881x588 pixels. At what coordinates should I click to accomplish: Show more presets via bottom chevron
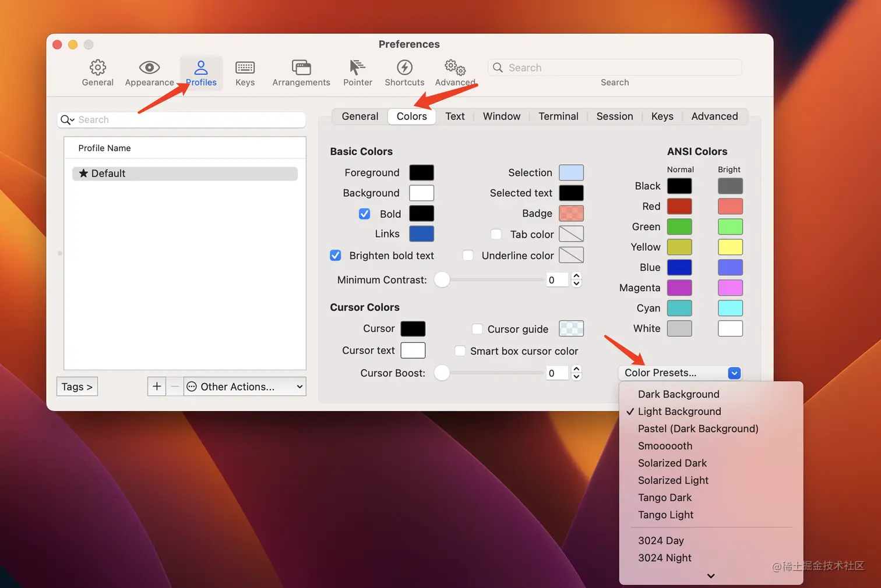(x=711, y=576)
